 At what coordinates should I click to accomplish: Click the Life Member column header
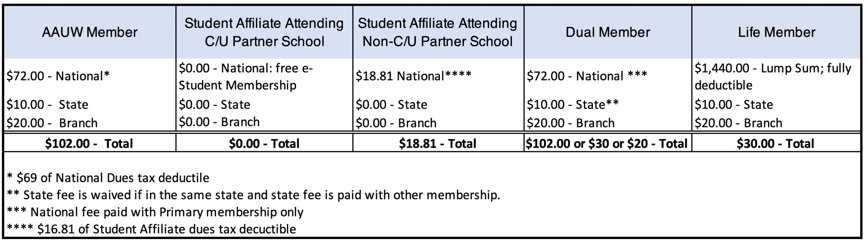click(776, 33)
